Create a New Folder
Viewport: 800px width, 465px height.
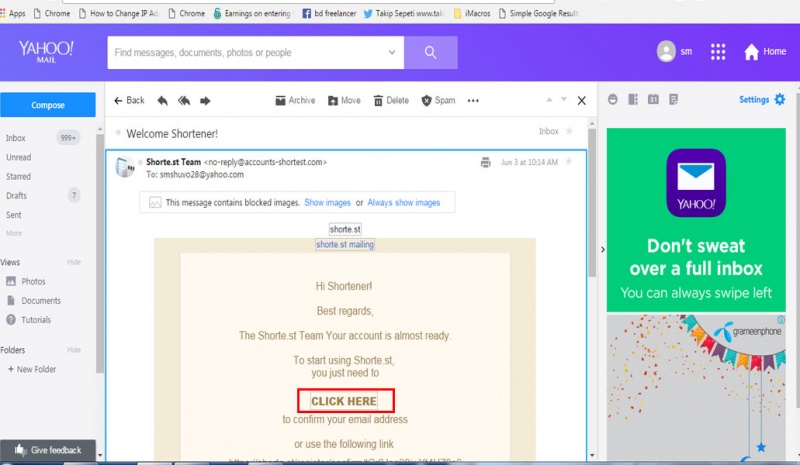(x=32, y=369)
